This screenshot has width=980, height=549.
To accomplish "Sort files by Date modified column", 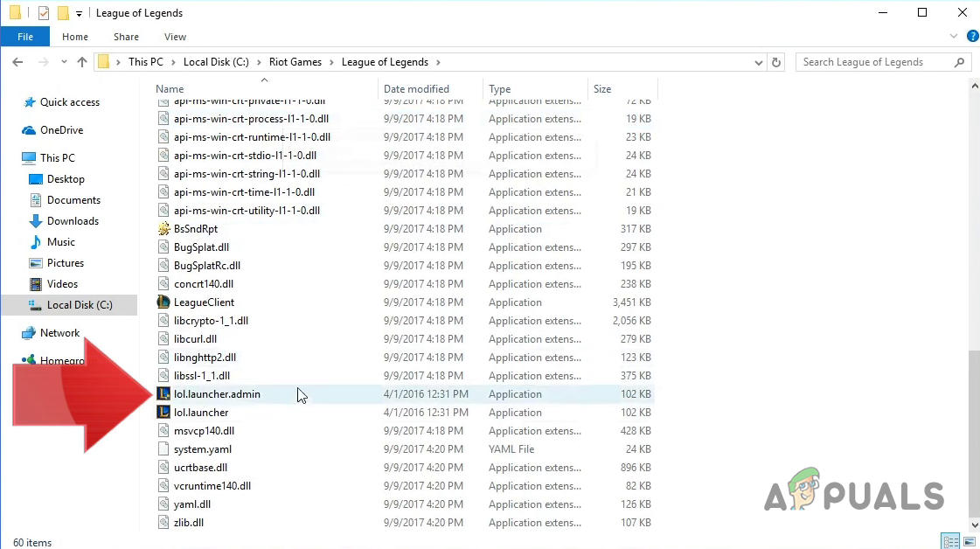I will coord(416,89).
